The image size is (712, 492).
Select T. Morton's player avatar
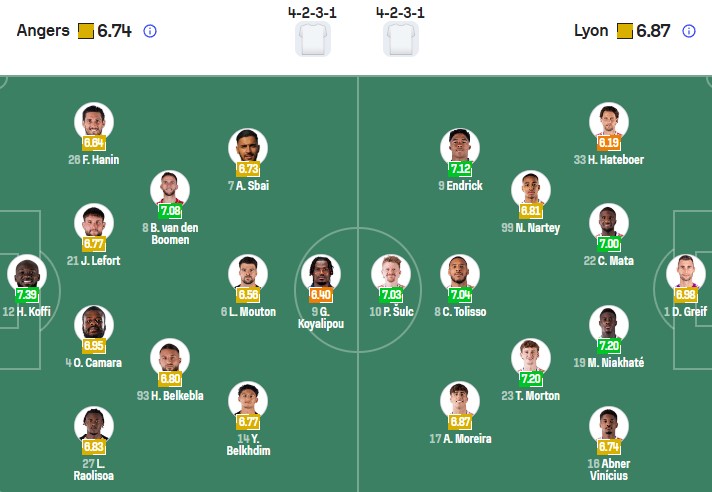pyautogui.click(x=530, y=358)
